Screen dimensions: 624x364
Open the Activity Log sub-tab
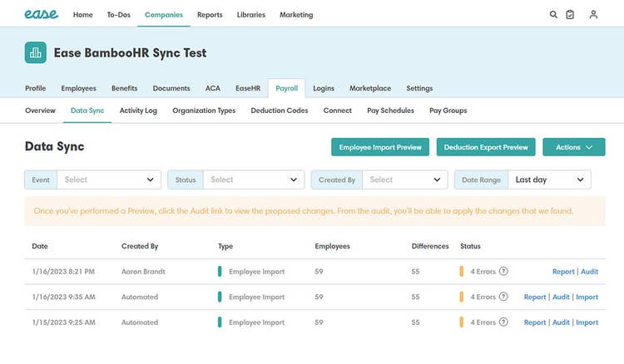(138, 111)
